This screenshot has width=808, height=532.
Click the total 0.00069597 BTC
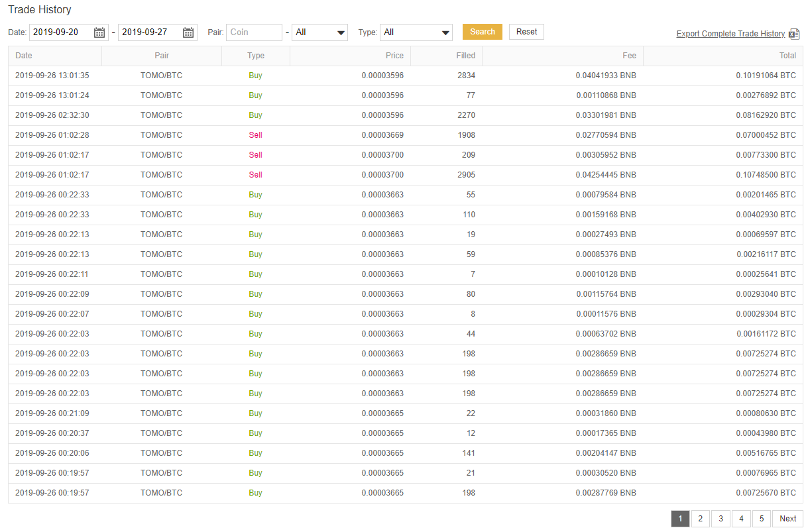766,235
